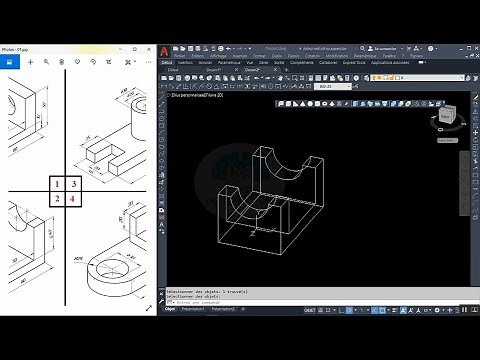Open the Fenêtre menu
Screen dimensions: 480x360
point(389,56)
